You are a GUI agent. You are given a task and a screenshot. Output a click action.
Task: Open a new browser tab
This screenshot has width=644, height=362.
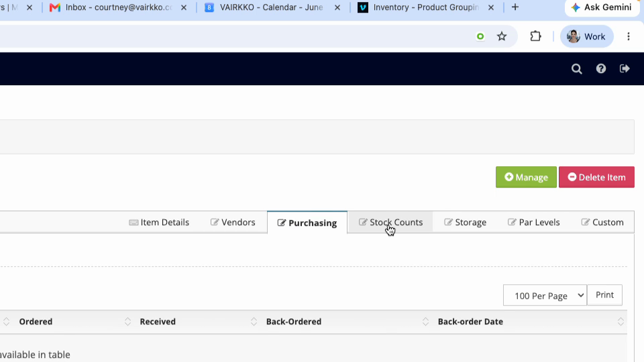(x=515, y=7)
